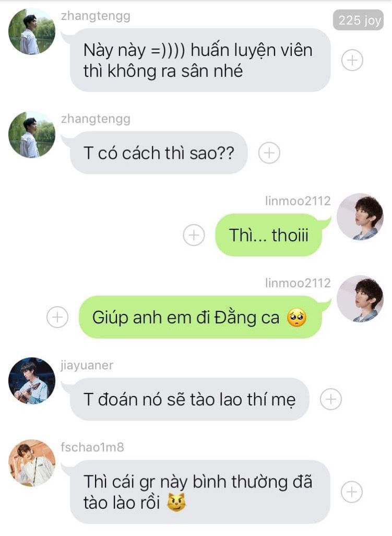Select the 'T có cách thì sao??' bubble
The image size is (392, 536).
(159, 153)
